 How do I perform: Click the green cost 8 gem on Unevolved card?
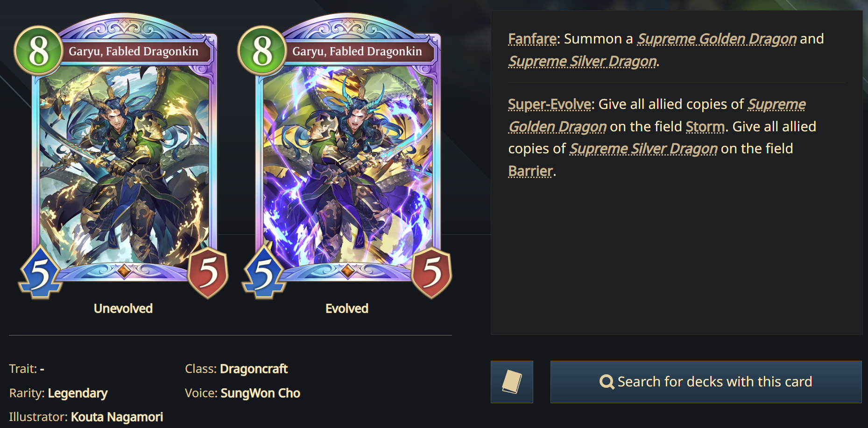[39, 50]
